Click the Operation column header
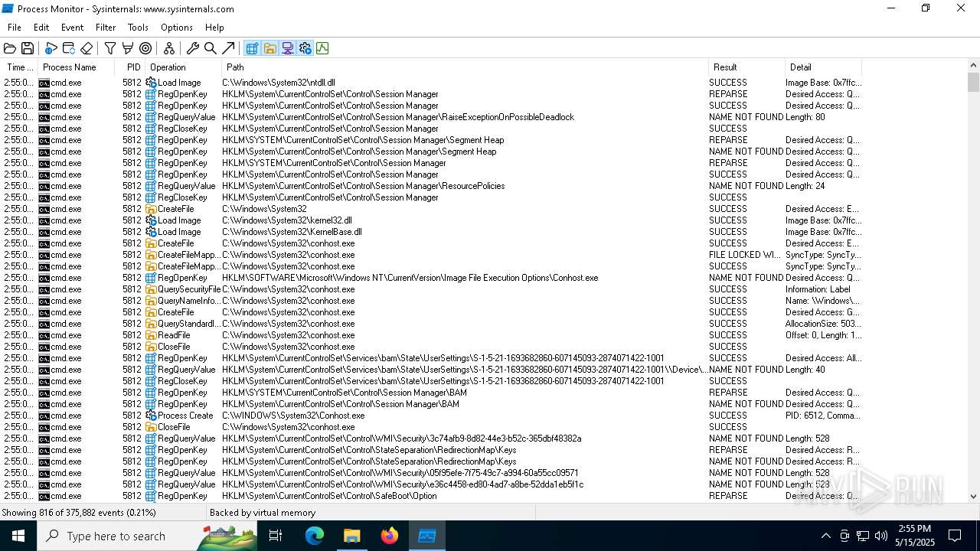Viewport: 980px width, 551px height. click(183, 67)
